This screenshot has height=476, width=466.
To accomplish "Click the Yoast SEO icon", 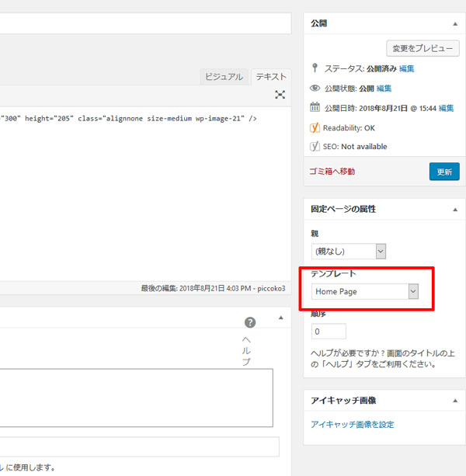I will 315,146.
